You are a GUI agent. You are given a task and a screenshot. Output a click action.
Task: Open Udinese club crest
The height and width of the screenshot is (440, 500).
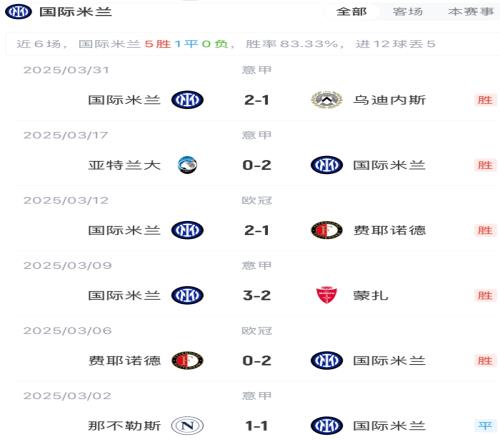(x=326, y=100)
